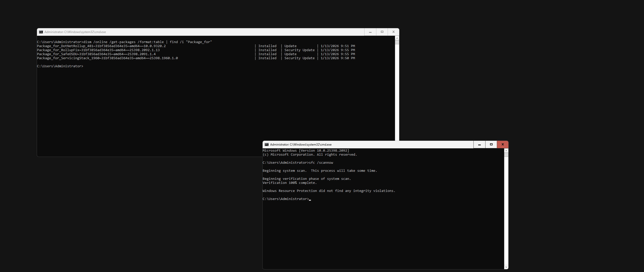Click scroll-up arrow in the dism window
This screenshot has height=272, width=644.
397,38
